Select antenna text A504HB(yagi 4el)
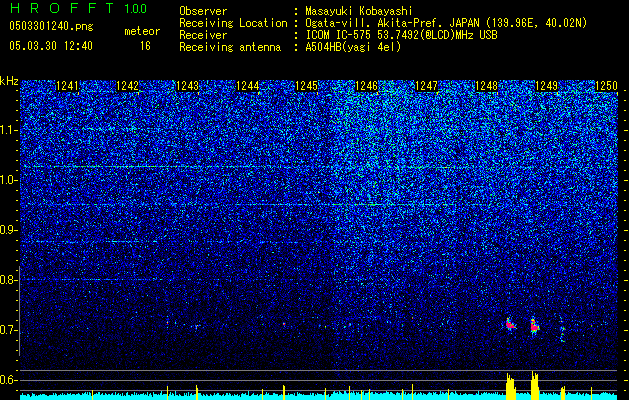The image size is (629, 400). point(353,47)
